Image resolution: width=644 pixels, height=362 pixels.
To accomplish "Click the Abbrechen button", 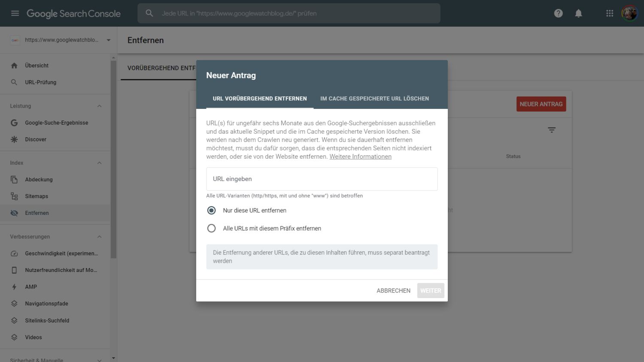I will 393,291.
